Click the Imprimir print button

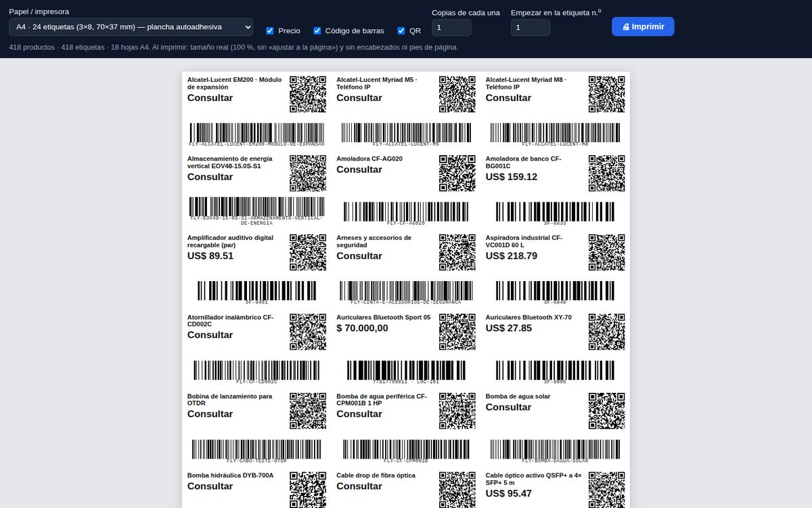click(x=643, y=26)
